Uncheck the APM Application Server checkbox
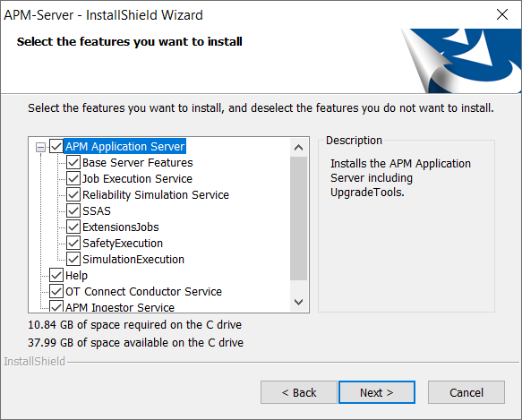Screen dimensions: 522x420 click(56, 146)
